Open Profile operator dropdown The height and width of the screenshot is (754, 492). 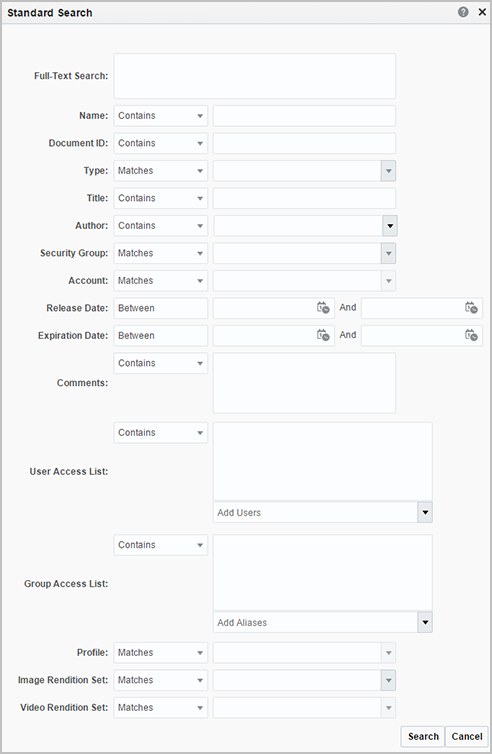point(161,653)
